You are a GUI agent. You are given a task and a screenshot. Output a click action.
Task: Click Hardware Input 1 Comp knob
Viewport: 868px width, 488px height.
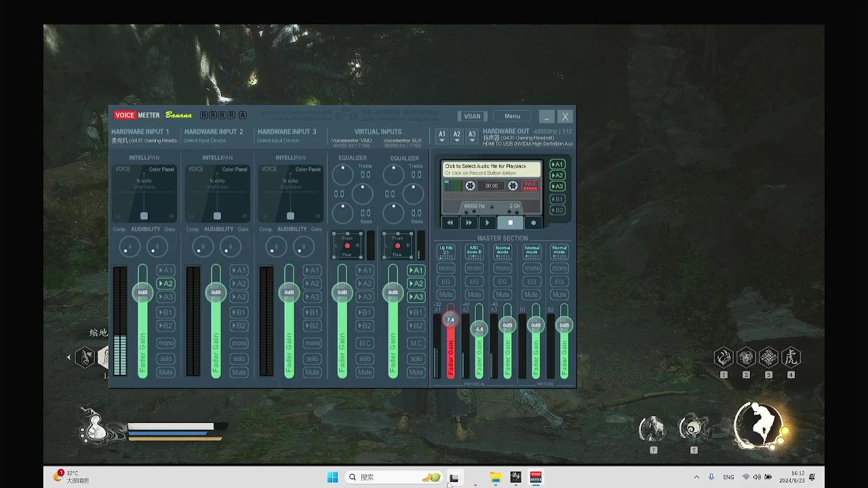click(x=129, y=247)
